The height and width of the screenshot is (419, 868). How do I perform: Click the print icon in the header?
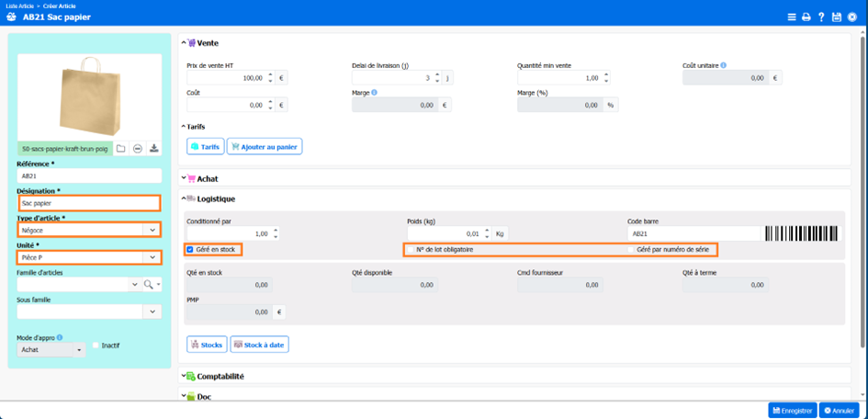pos(806,17)
